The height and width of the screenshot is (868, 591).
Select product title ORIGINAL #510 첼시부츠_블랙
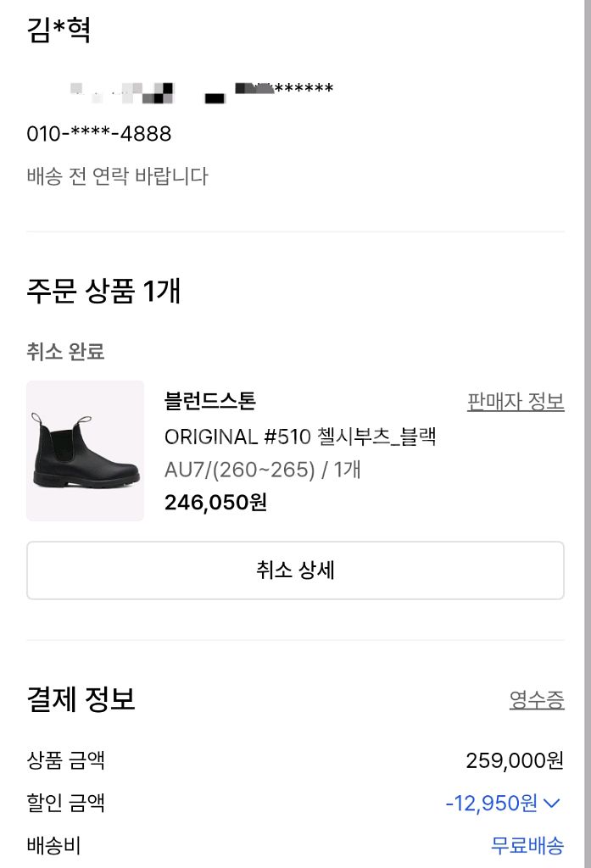tap(299, 437)
